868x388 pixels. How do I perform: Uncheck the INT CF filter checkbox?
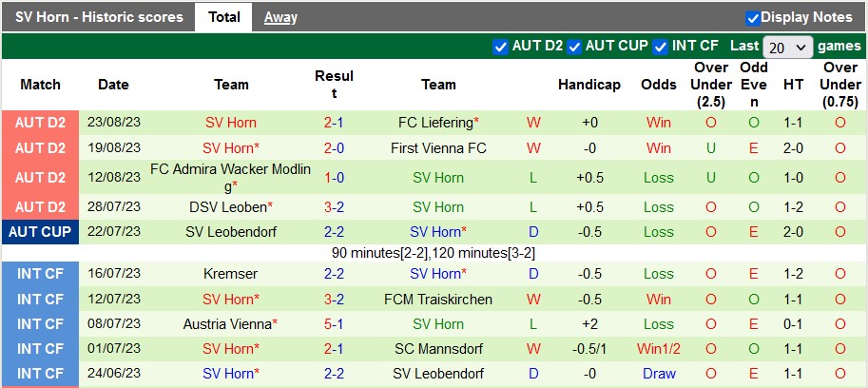click(661, 46)
